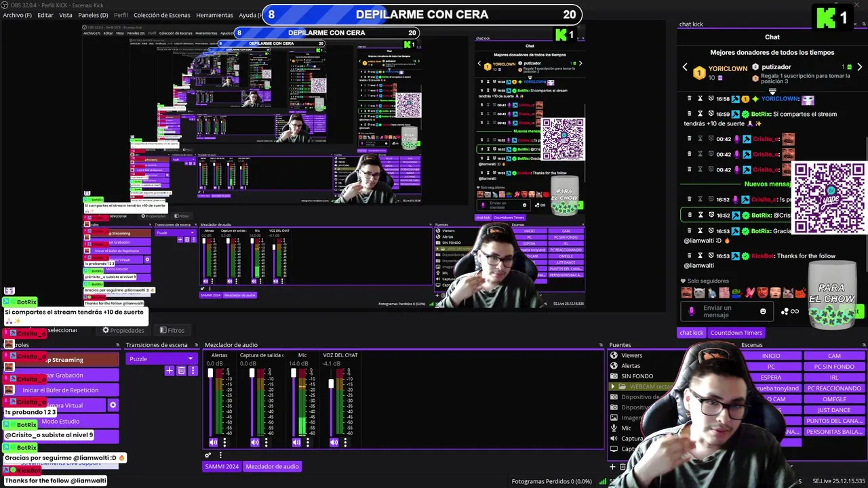Delete BotRix's 16:59 chat message
This screenshot has height=488, width=868.
pyautogui.click(x=690, y=114)
